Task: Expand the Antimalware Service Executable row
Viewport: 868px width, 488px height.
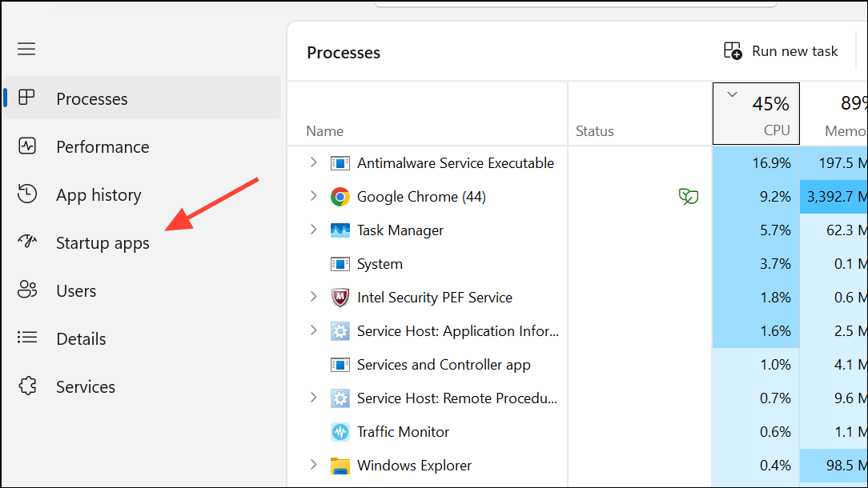Action: click(313, 162)
